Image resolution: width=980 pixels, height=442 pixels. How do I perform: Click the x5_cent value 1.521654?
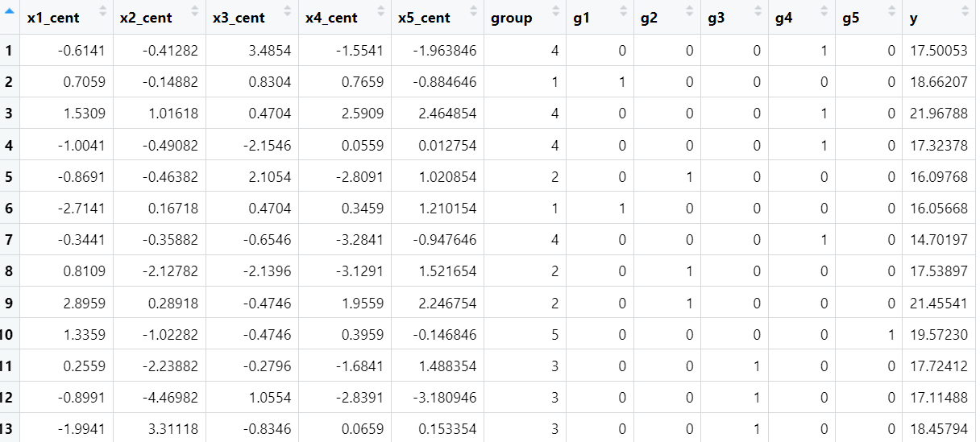(x=448, y=271)
